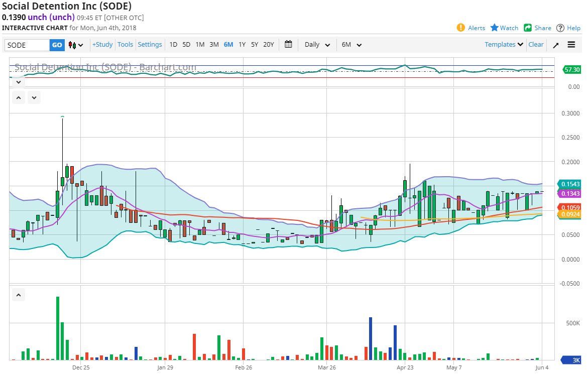
Task: Click the expand chart arrow icon
Action: [x=556, y=45]
